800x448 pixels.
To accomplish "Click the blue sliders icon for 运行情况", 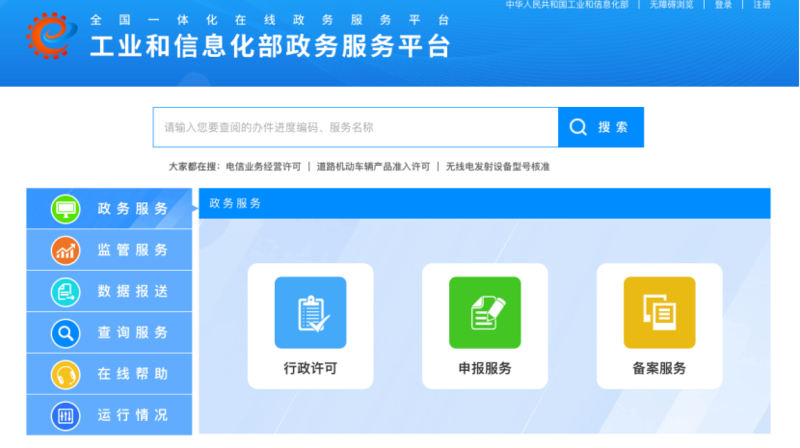I will pos(65,416).
